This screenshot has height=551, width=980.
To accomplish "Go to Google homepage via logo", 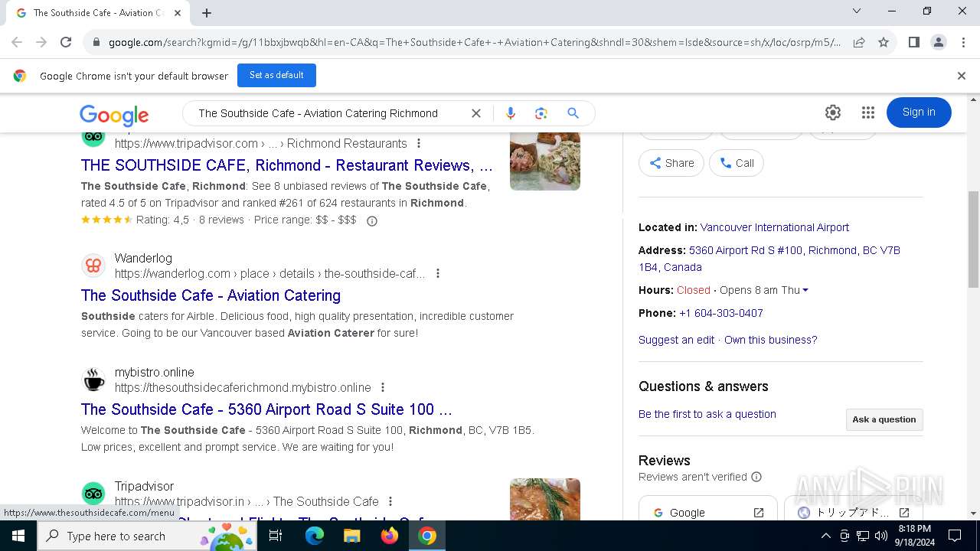I will (x=114, y=115).
